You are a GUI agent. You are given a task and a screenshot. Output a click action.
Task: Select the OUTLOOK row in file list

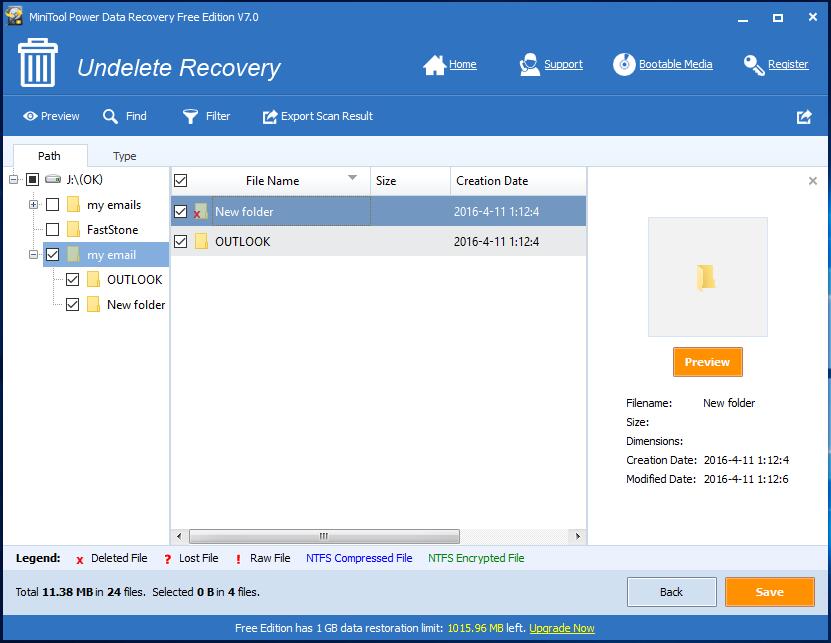coord(378,242)
